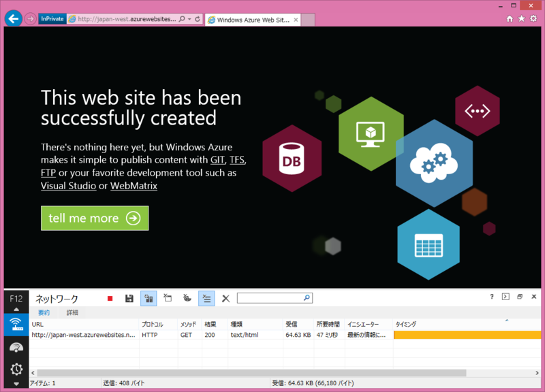This screenshot has width=545, height=392.
Task: Follow the Visual Studio link
Action: point(69,186)
